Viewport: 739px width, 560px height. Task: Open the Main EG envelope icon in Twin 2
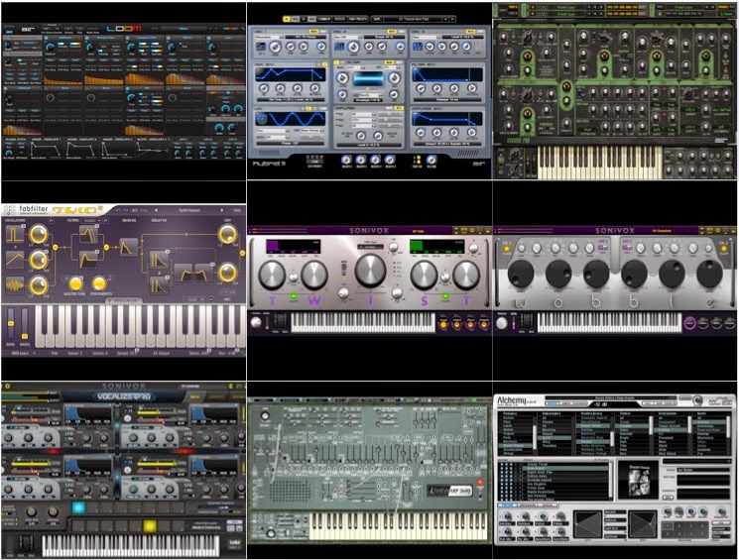pyautogui.click(x=128, y=247)
